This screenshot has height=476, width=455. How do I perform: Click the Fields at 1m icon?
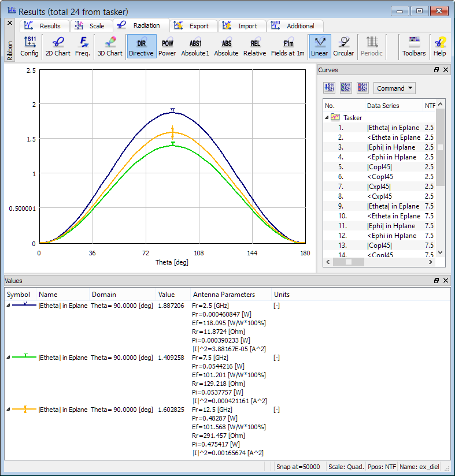[x=288, y=46]
